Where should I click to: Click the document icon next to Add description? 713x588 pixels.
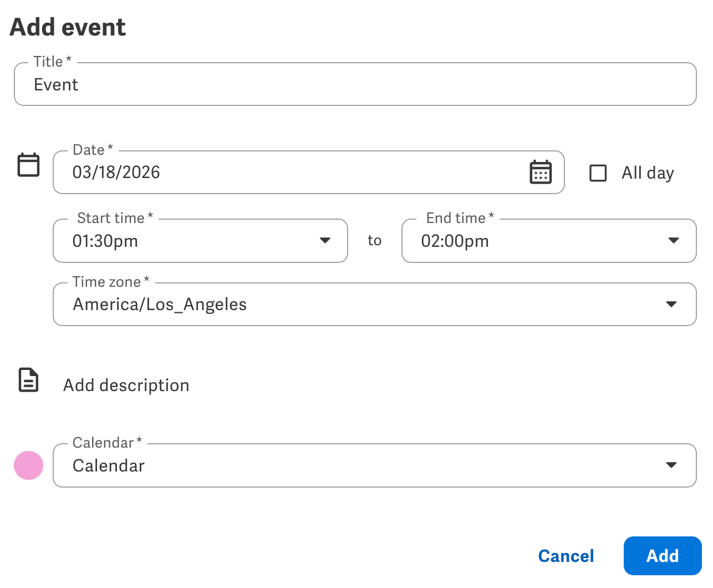(29, 380)
